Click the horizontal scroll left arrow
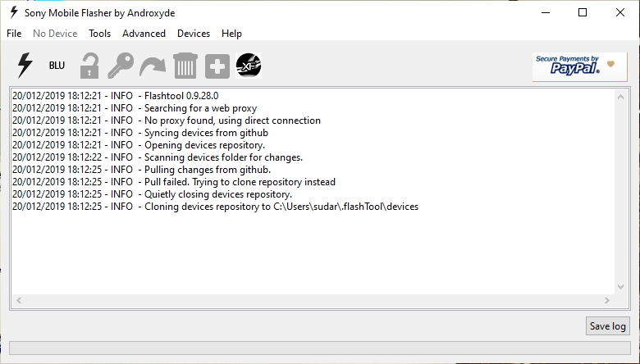 [x=19, y=300]
